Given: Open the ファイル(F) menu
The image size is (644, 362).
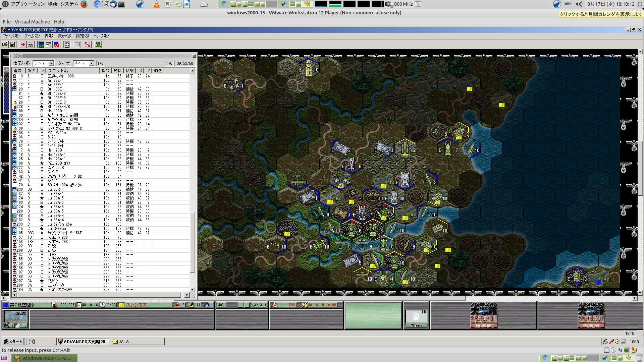Looking at the screenshot, I should click(11, 36).
